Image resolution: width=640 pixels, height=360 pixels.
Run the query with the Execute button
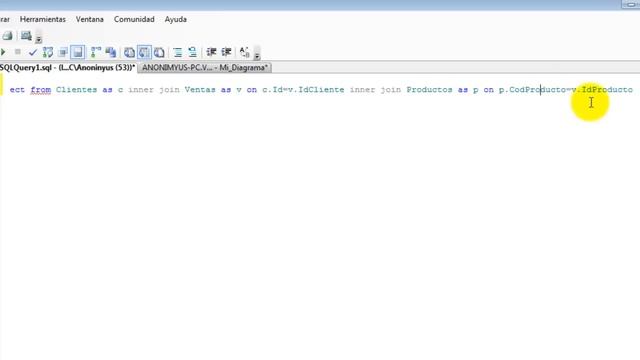pyautogui.click(x=3, y=52)
